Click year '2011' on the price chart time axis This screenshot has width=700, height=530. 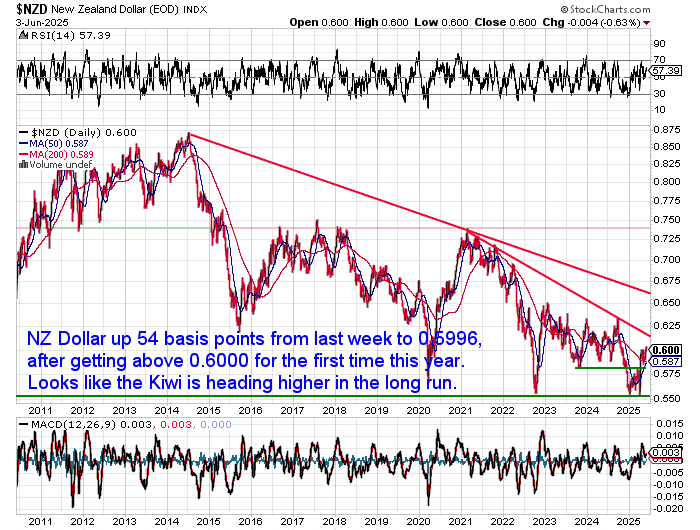click(40, 410)
